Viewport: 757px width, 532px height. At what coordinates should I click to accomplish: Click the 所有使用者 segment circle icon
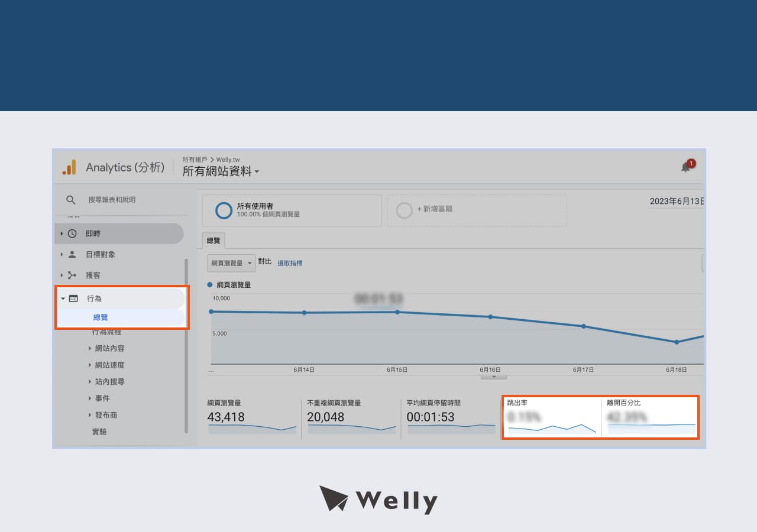coord(224,210)
